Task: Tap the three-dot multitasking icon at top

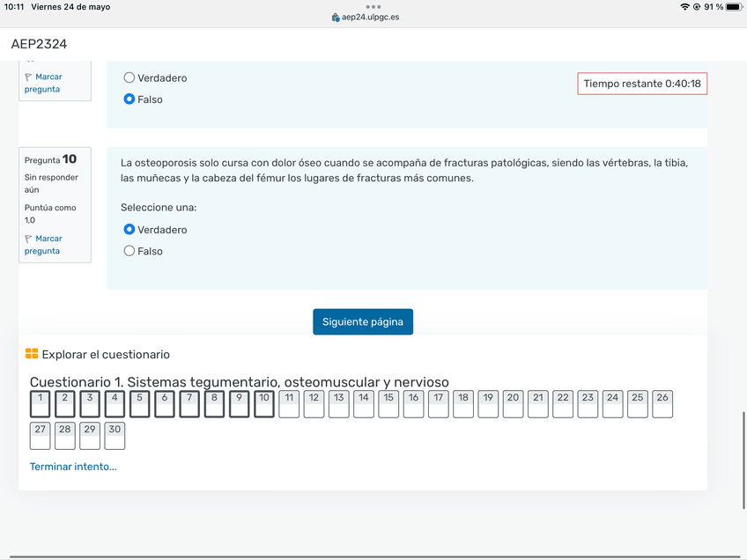Action: pyautogui.click(x=373, y=6)
